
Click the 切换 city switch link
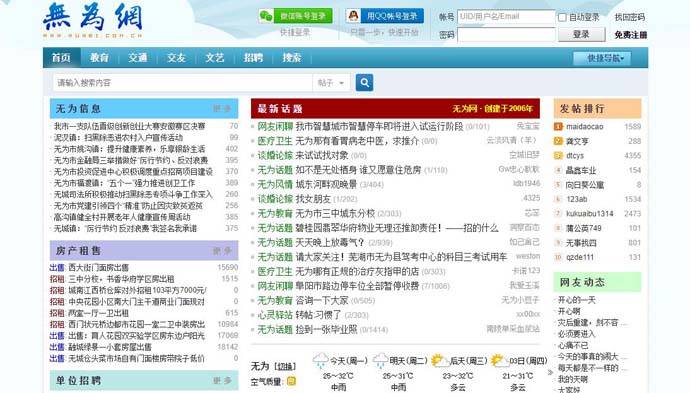(x=285, y=366)
